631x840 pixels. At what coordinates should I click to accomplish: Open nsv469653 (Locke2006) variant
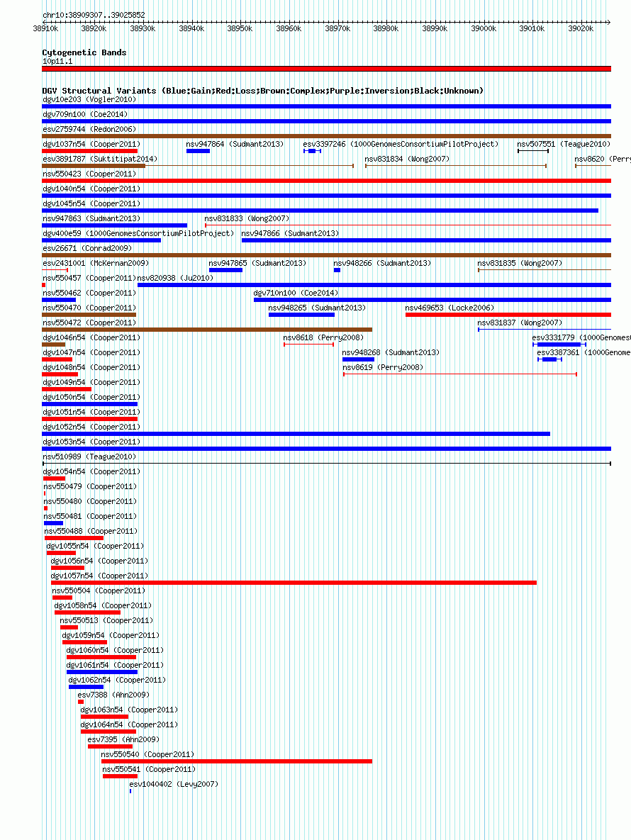click(449, 308)
